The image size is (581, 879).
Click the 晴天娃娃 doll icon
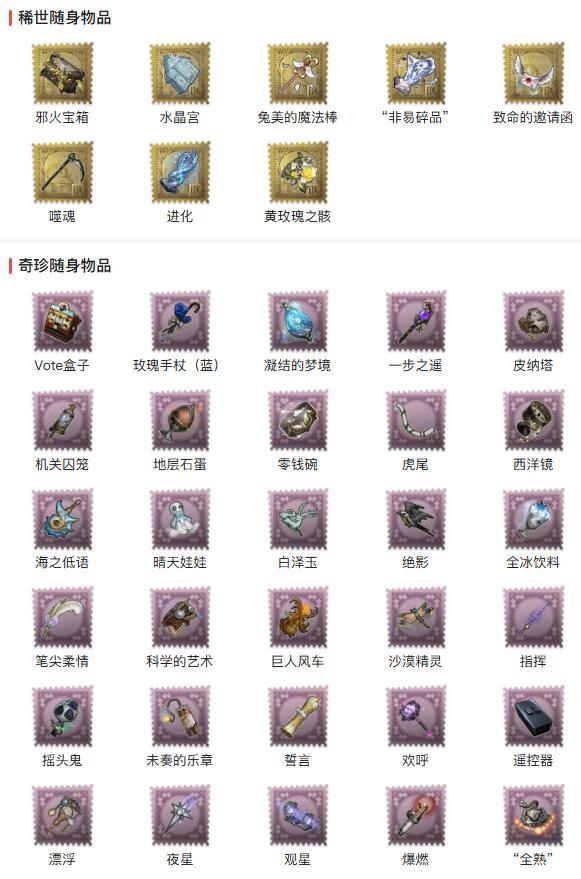pyautogui.click(x=180, y=519)
